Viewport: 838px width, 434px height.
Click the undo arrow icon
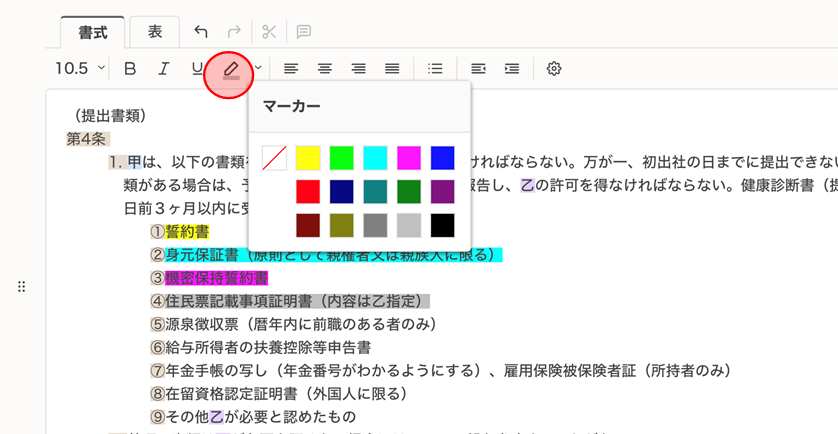(x=201, y=31)
